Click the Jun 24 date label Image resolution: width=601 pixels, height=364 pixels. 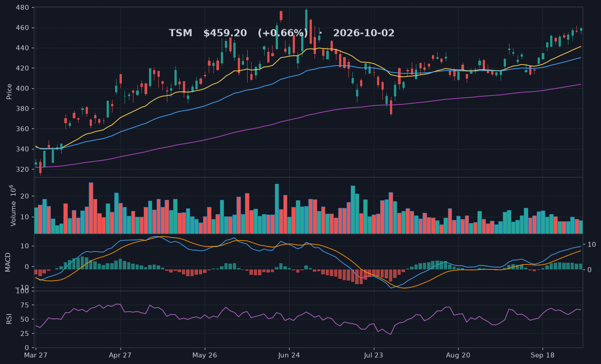click(289, 356)
